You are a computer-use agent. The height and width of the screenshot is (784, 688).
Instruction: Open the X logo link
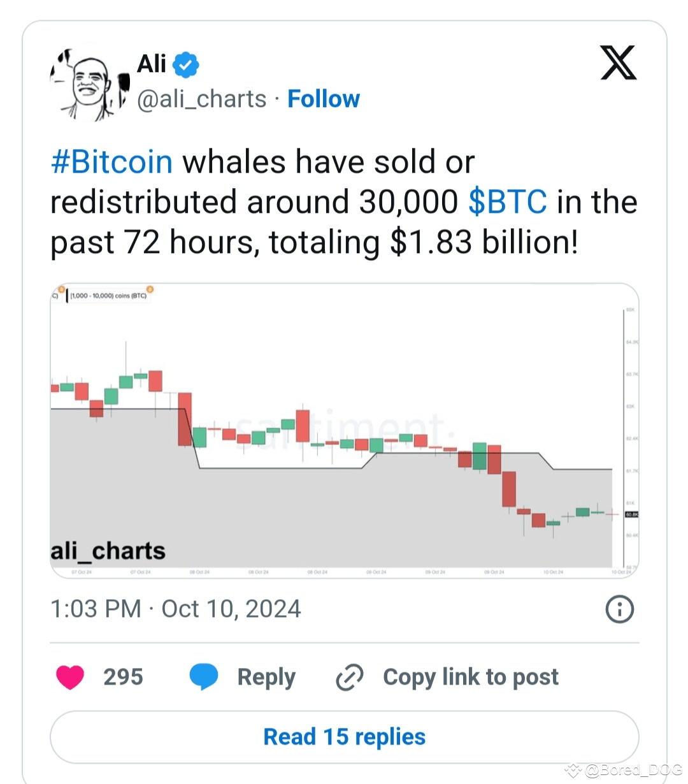619,63
